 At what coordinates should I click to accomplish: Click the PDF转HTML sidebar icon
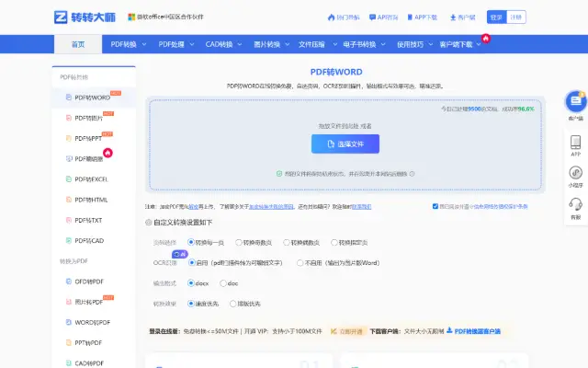pos(69,200)
